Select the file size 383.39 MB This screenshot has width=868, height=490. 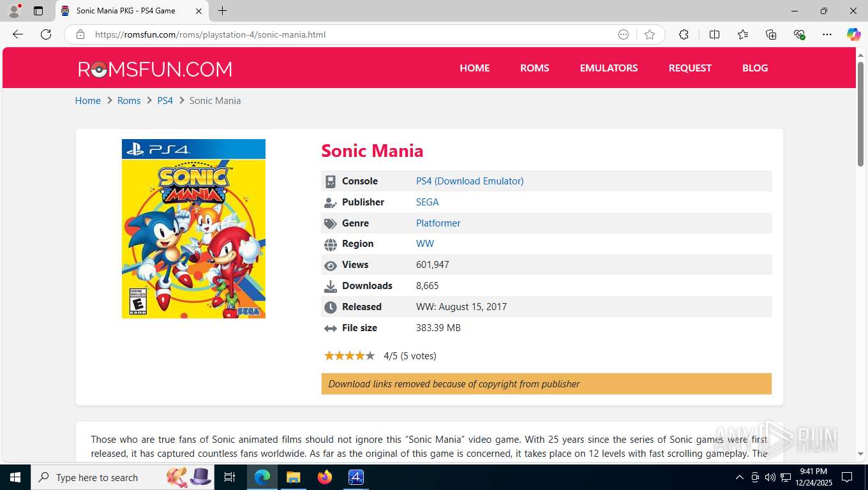tap(438, 328)
